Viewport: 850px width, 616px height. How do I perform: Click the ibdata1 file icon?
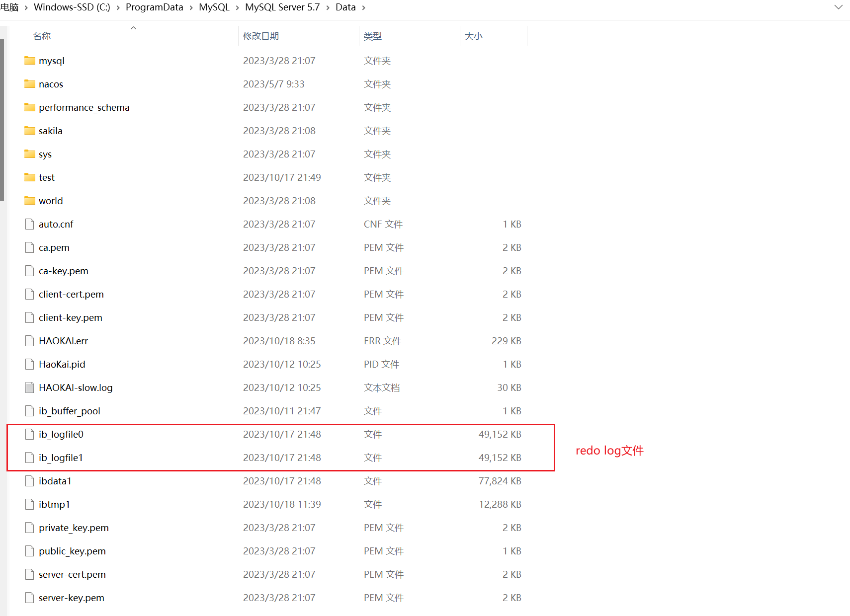(x=30, y=481)
